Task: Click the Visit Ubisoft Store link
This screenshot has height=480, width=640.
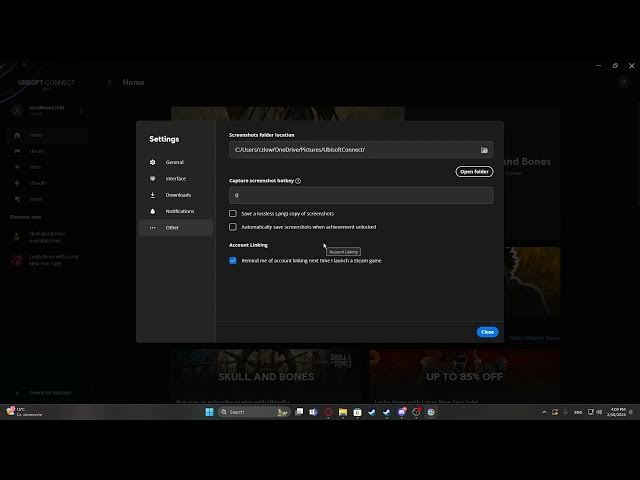Action: (535, 338)
